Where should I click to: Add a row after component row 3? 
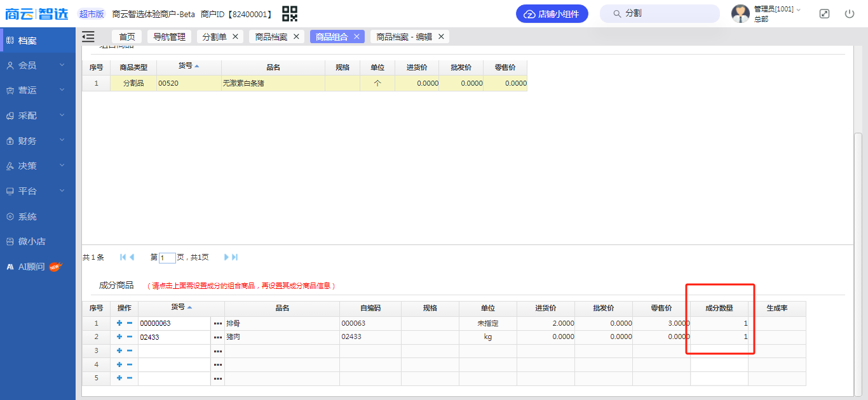(x=119, y=350)
